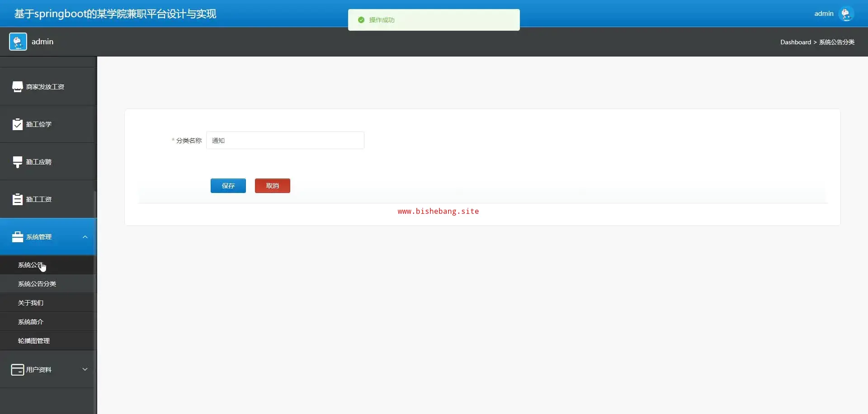Click the Dashboard breadcrumb link
The height and width of the screenshot is (414, 868).
796,42
